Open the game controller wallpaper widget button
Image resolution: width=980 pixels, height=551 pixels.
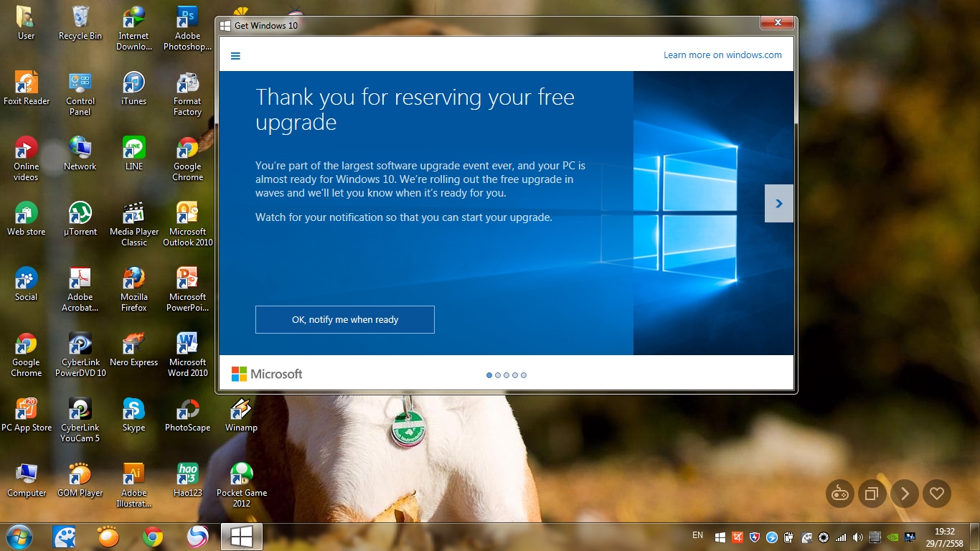(x=839, y=494)
